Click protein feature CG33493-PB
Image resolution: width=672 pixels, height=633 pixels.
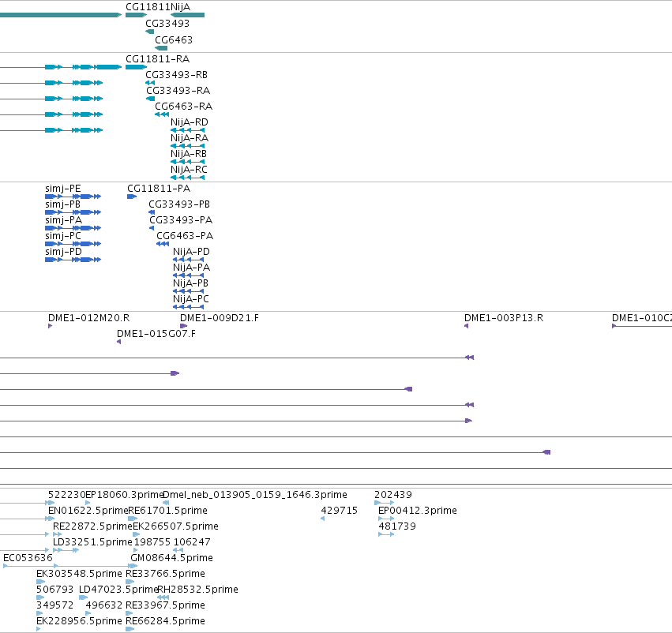(179, 204)
